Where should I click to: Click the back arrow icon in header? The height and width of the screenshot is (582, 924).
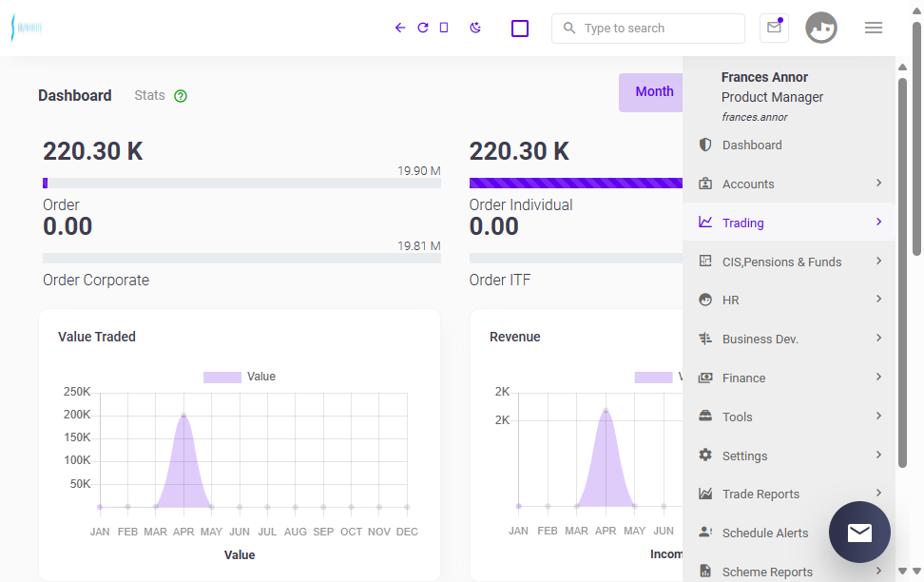(x=400, y=28)
